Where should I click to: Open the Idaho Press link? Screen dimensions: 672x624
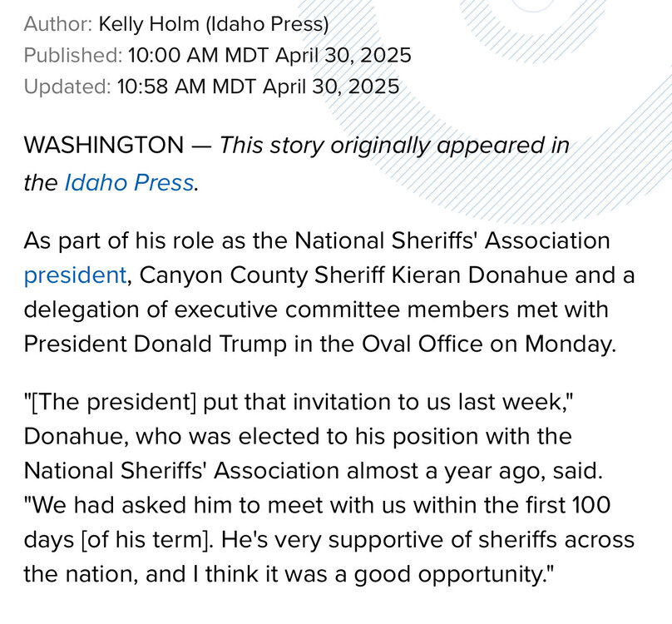point(129,183)
